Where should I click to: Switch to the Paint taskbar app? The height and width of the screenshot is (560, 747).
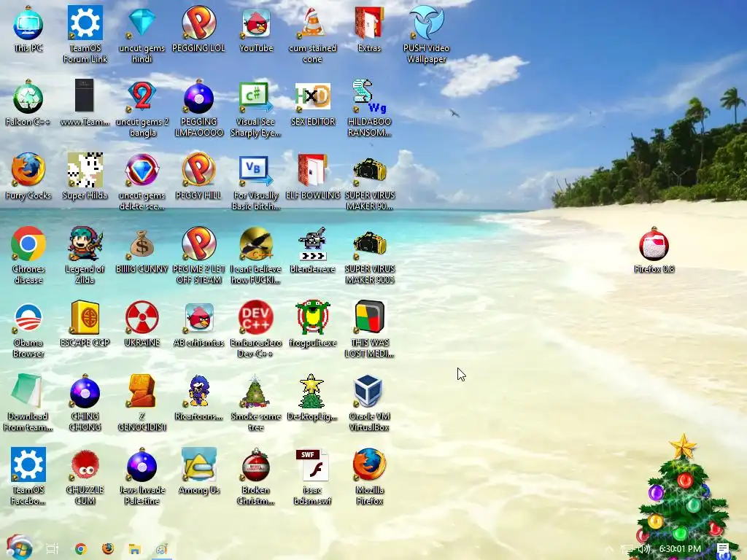[162, 549]
